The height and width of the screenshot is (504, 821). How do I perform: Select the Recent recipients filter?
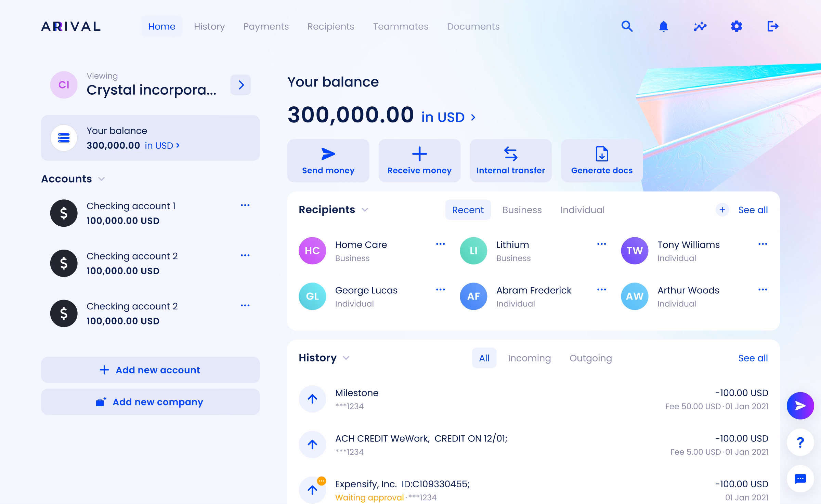[x=468, y=210]
